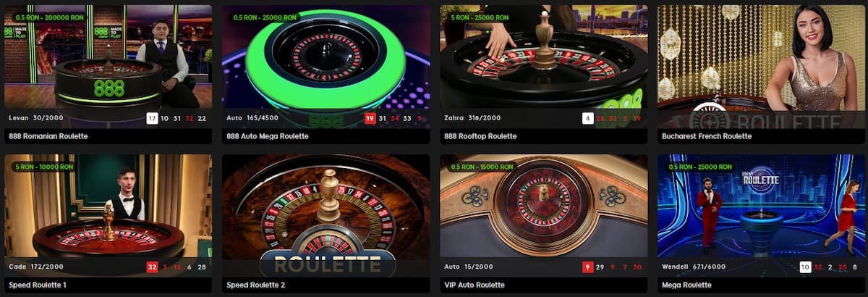Click the VIP Auto Roulette title

(x=475, y=285)
